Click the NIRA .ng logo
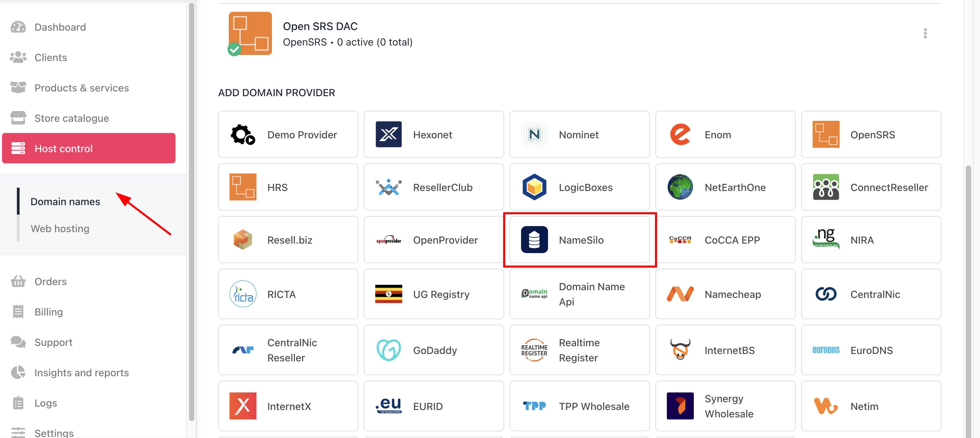 click(825, 239)
